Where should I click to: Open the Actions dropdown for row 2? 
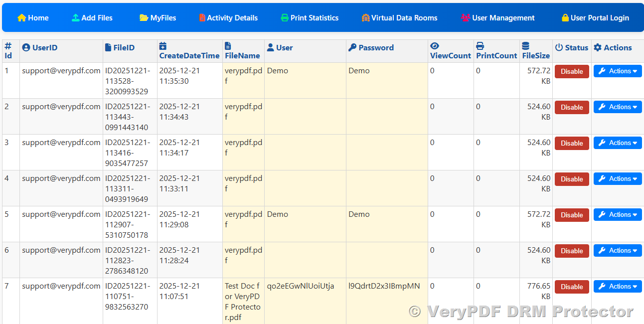point(618,107)
